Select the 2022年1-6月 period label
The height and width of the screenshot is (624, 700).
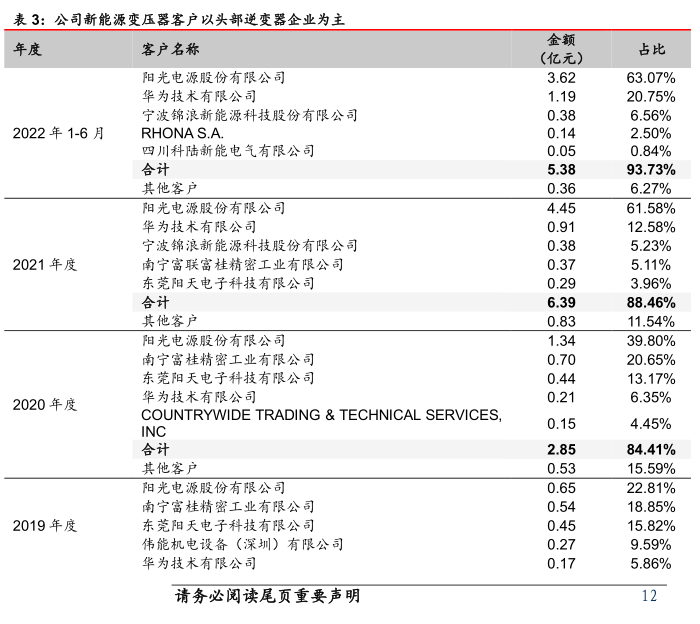[58, 133]
